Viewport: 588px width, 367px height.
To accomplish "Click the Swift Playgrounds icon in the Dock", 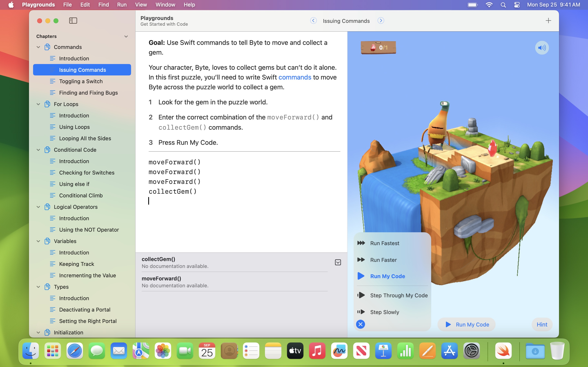I will (x=503, y=351).
